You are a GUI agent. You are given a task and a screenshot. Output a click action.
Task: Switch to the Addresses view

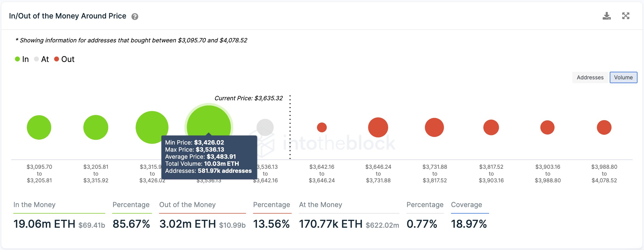pos(590,77)
